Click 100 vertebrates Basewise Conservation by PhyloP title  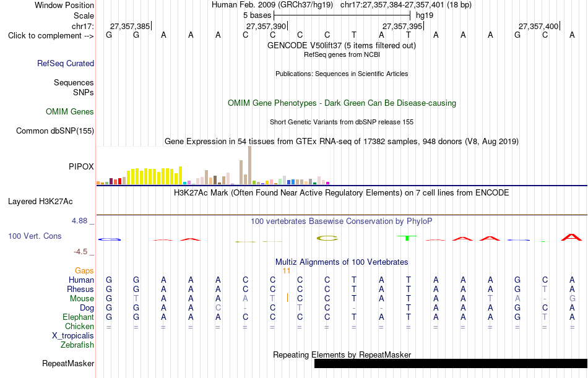click(x=342, y=221)
